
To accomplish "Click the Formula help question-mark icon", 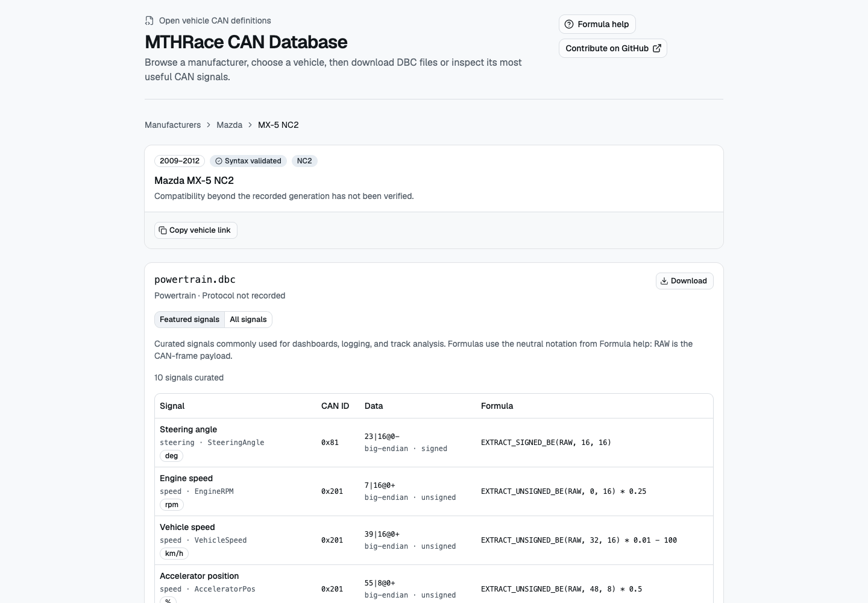I will pos(569,24).
